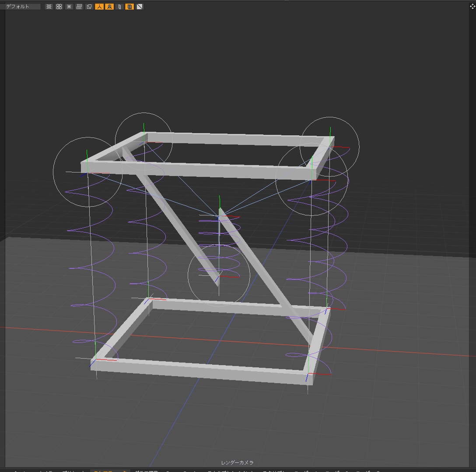Disable the orange open book toggle
Screen dimensions: 476x472
tap(129, 6)
